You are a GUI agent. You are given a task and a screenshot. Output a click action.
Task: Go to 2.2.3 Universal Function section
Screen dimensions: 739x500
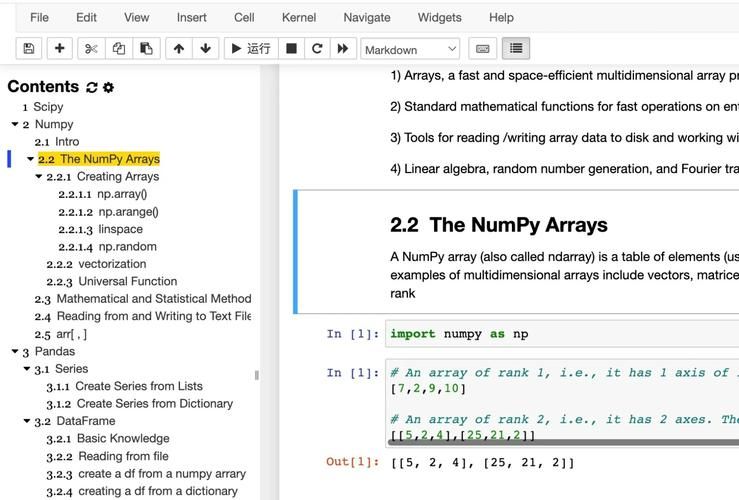point(112,281)
